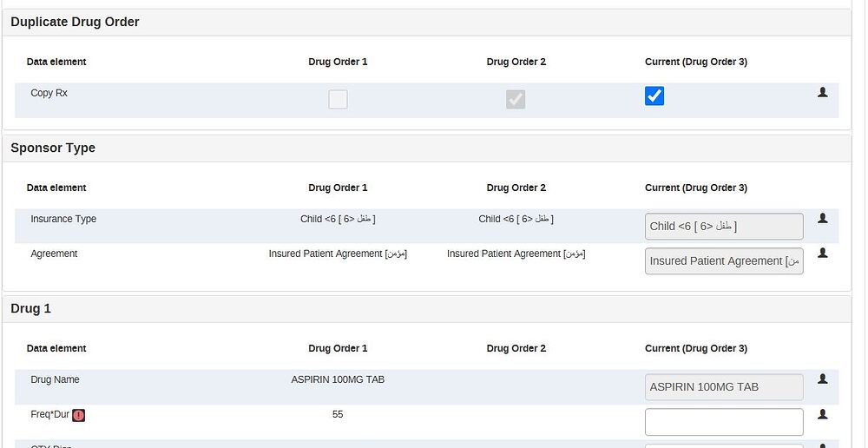
Task: Click the Drug Name field showing ASPIRIN 100MG TAB
Action: [x=724, y=387]
